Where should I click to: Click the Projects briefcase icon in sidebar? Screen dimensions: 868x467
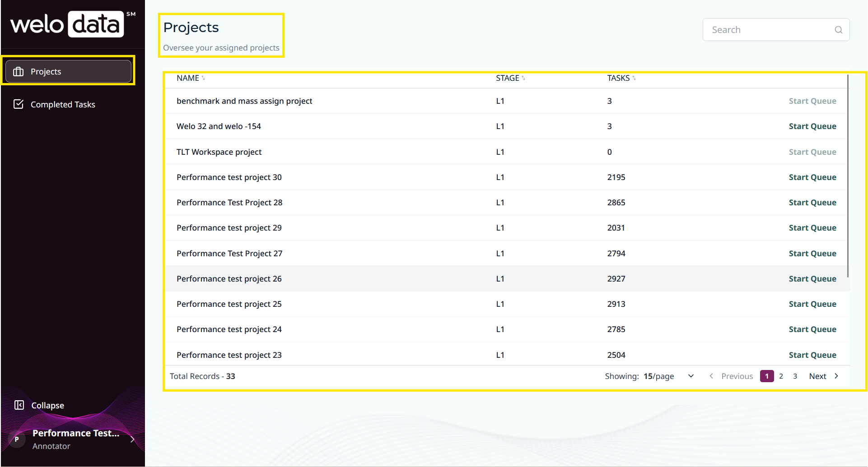tap(19, 72)
